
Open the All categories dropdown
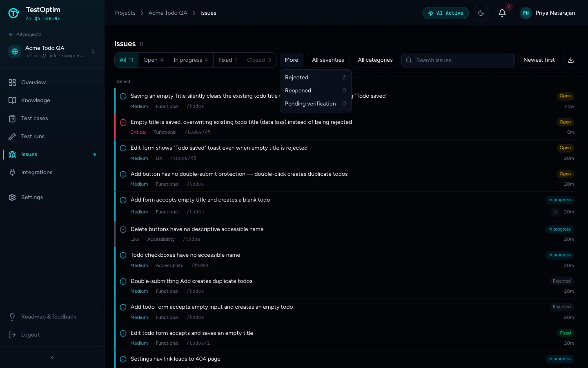[375, 60]
